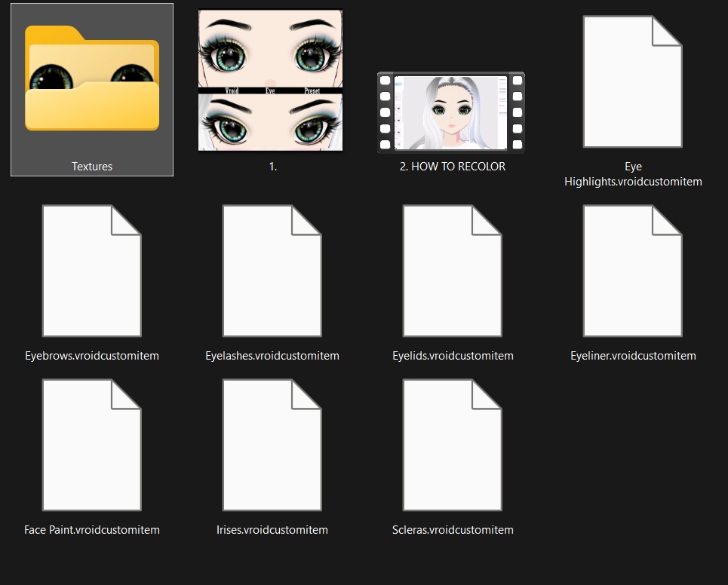Select the Eyelids.vroidcustomitem file
Viewport: 728px width, 585px height.
pyautogui.click(x=453, y=270)
